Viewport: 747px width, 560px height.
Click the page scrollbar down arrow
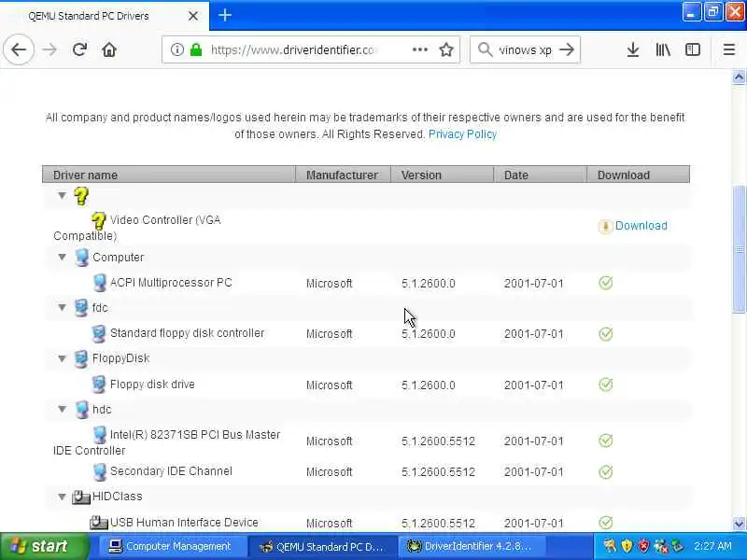tap(739, 525)
